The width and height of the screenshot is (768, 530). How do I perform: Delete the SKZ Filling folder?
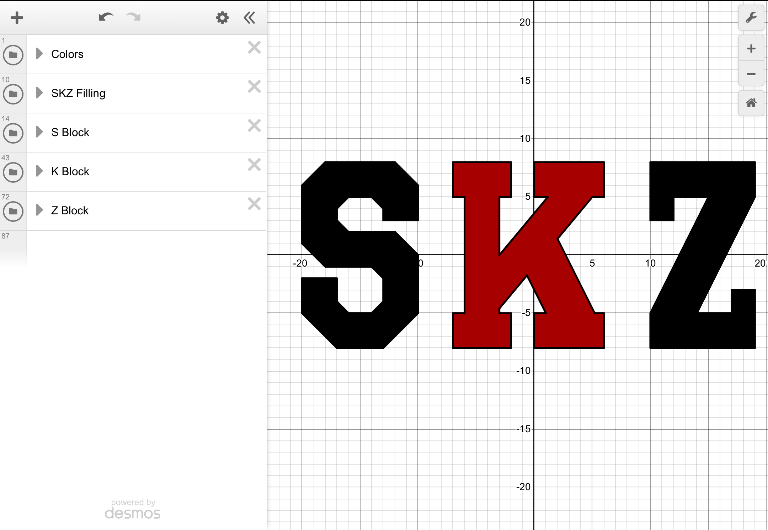[x=254, y=87]
